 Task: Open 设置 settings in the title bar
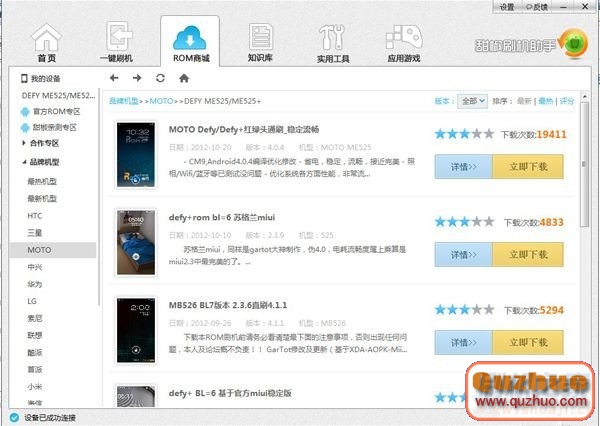pos(507,7)
